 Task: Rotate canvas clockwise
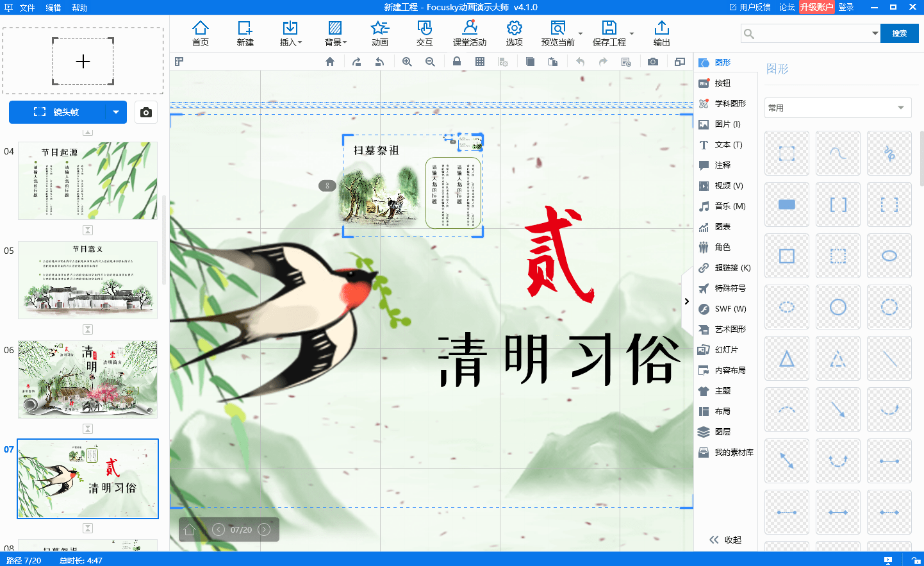[357, 62]
